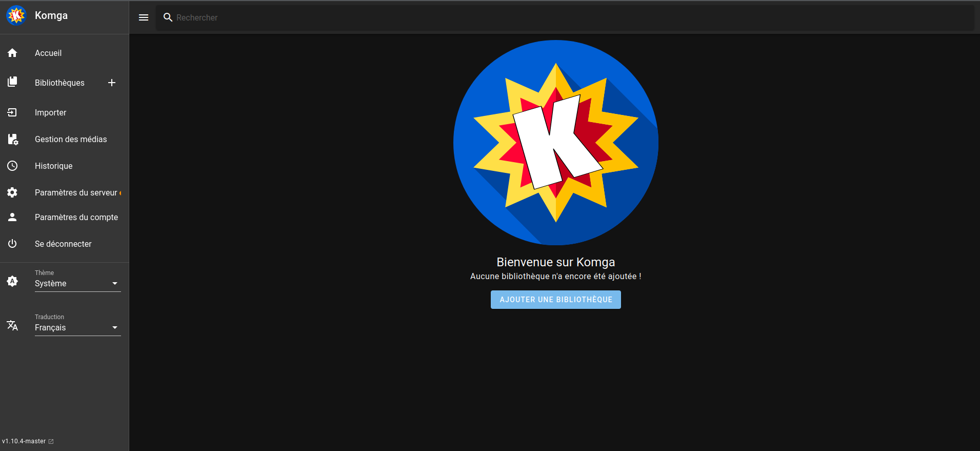Screen dimensions: 980x451
Task: Click the person icon for account settings
Action: click(12, 217)
